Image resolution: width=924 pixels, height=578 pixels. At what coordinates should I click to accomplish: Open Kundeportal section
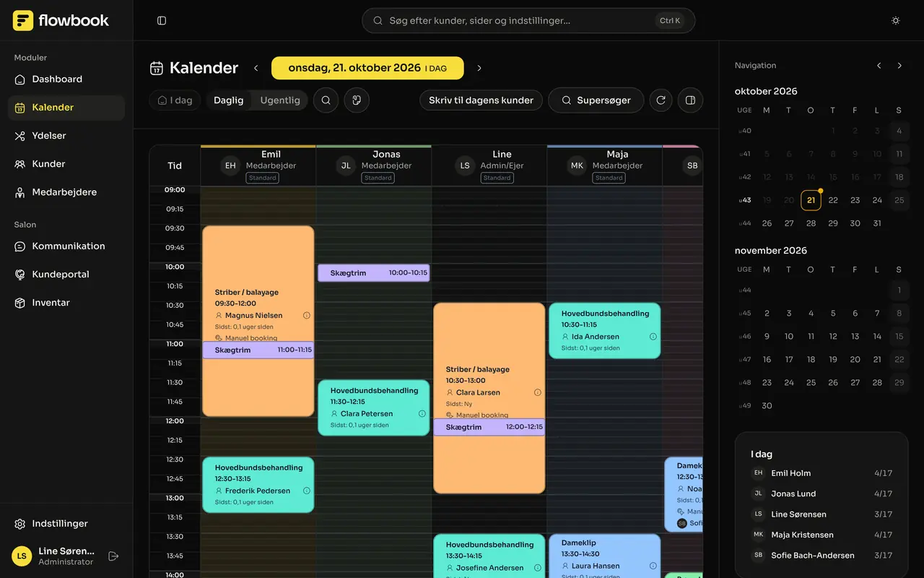(66, 275)
